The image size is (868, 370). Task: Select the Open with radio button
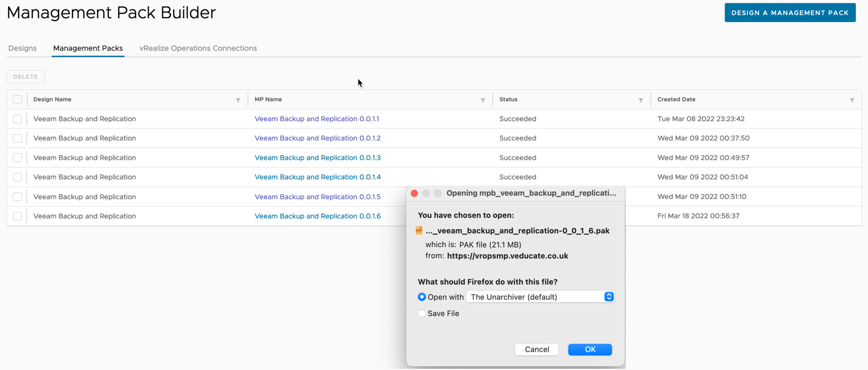coord(422,297)
